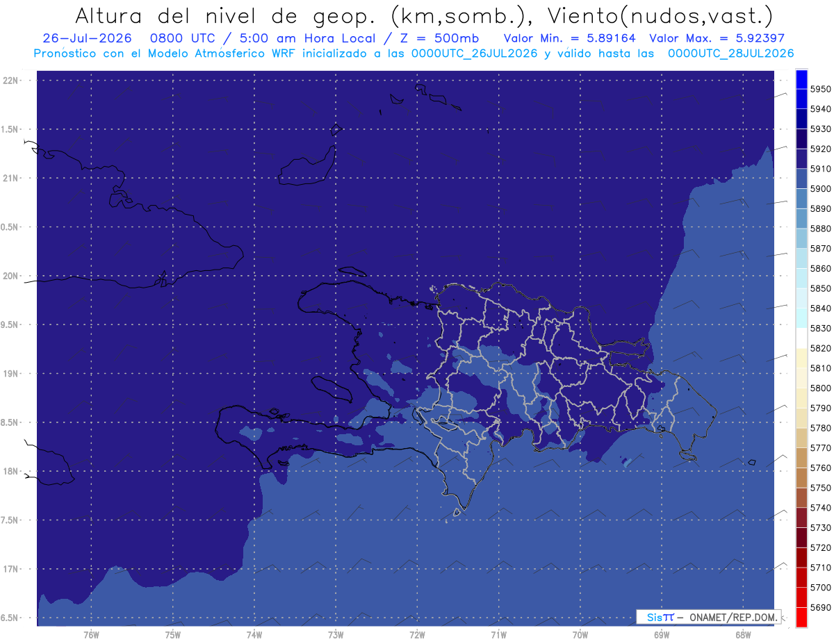
Task: Click the colorbar swatch between 5910 and 5920
Action: point(801,158)
